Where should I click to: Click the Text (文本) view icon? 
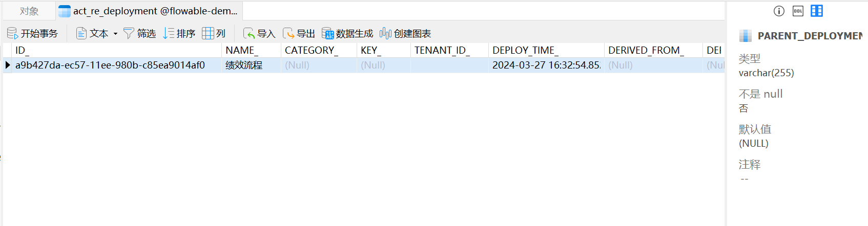[81, 34]
